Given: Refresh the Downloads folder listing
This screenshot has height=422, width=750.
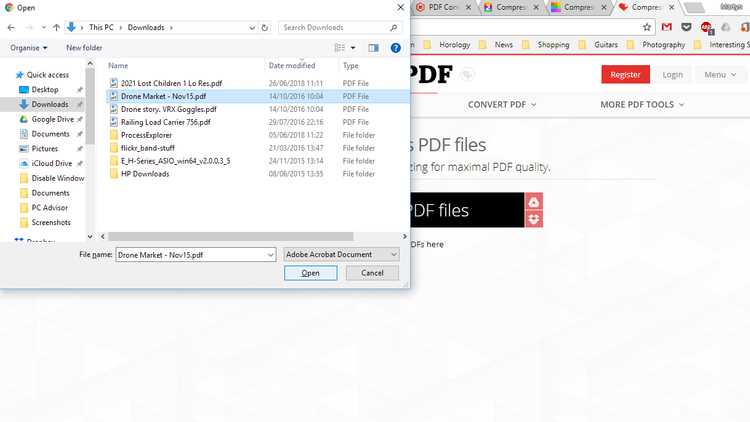Looking at the screenshot, I should (265, 28).
